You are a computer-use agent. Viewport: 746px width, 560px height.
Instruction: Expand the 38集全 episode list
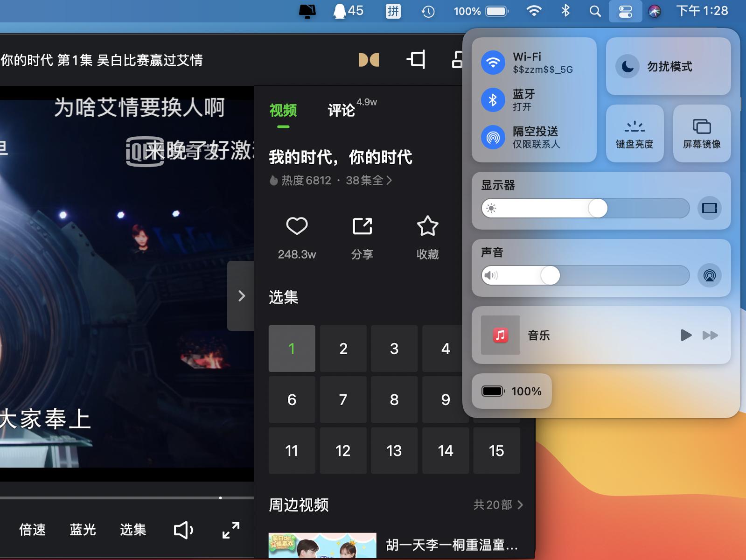point(369,181)
